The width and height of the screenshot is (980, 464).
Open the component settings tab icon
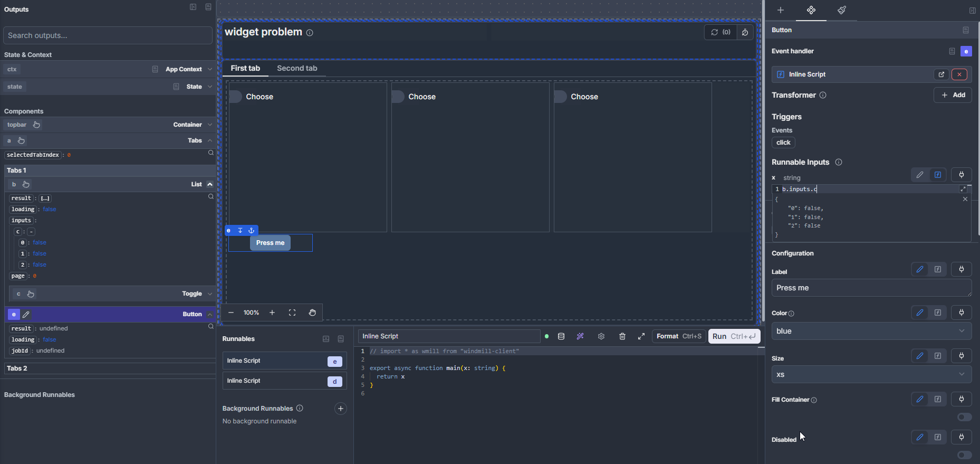pyautogui.click(x=811, y=10)
